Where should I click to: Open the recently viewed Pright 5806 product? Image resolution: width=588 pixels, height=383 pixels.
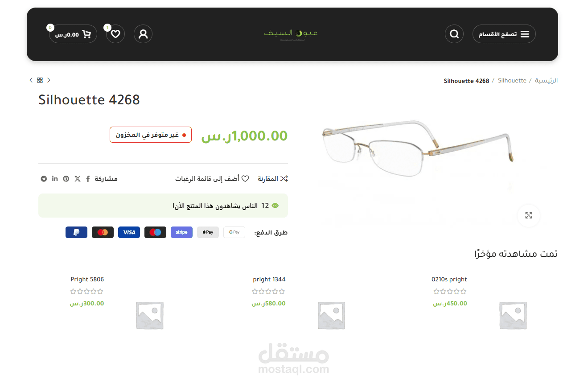[87, 280]
